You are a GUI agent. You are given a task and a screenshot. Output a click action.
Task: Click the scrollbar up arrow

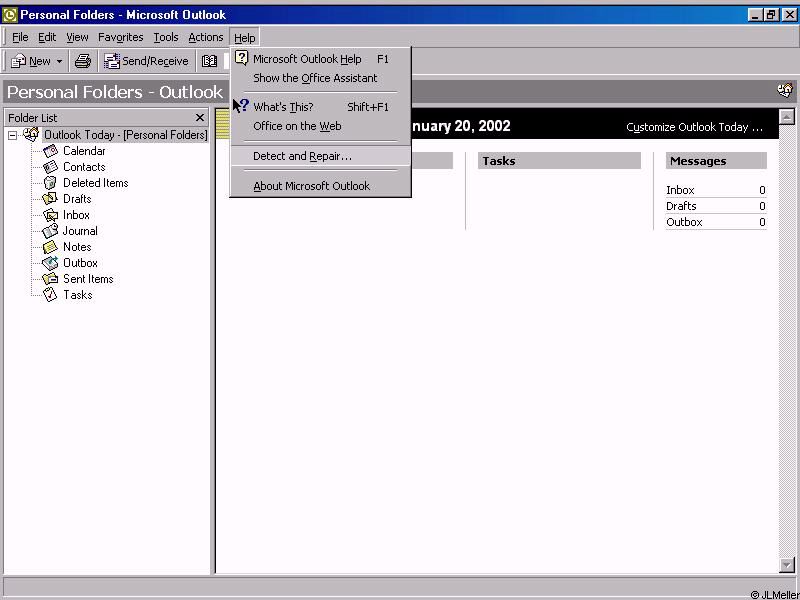(787, 116)
